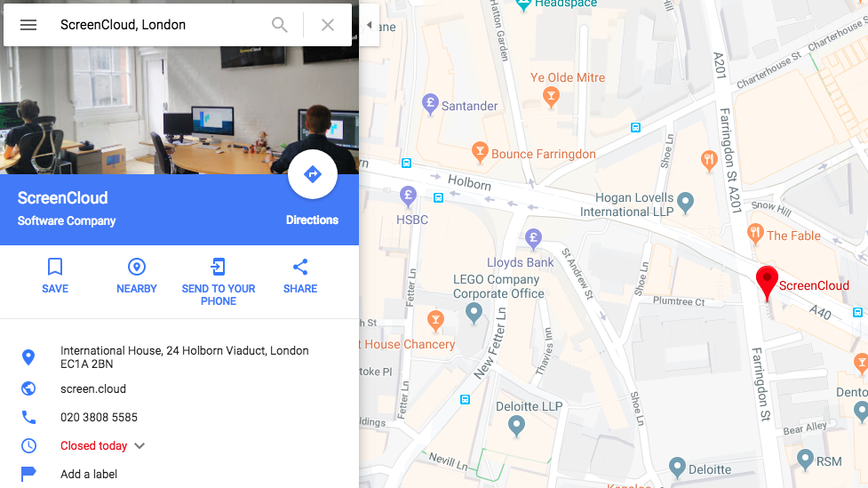Click phone number 020 3808 5585

coord(100,417)
